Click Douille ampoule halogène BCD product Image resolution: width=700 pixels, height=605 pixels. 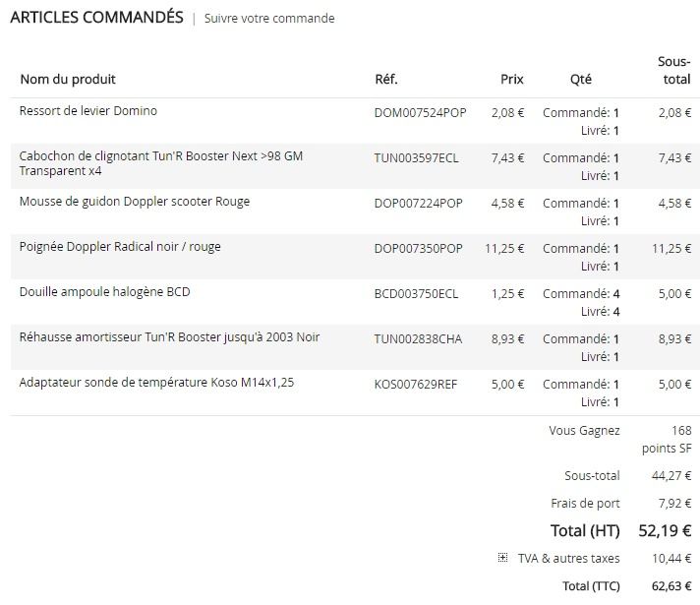[104, 292]
